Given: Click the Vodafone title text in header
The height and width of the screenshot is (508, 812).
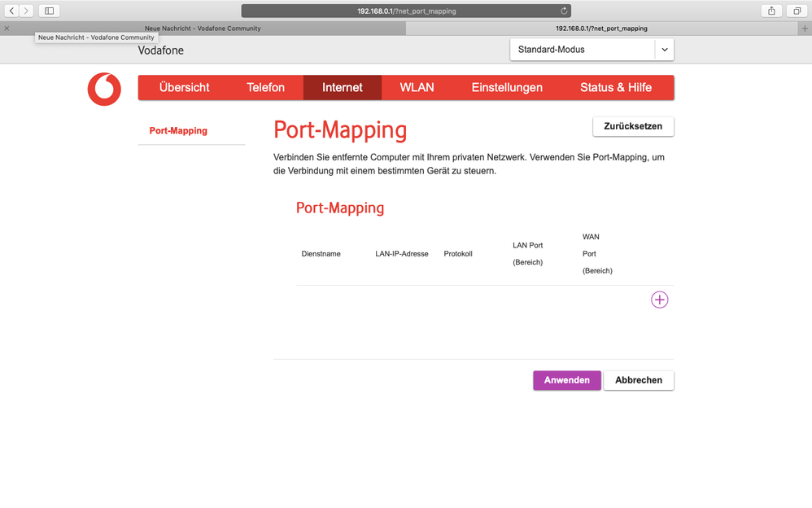Looking at the screenshot, I should [x=160, y=50].
